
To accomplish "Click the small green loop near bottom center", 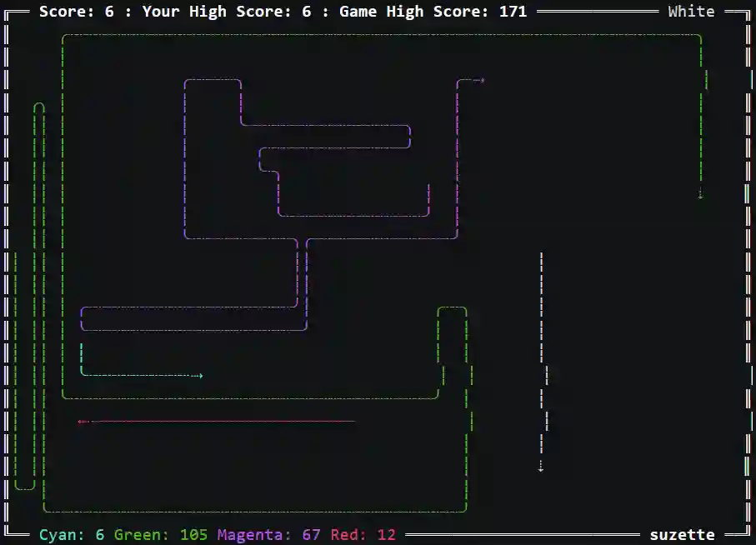I will (452, 310).
